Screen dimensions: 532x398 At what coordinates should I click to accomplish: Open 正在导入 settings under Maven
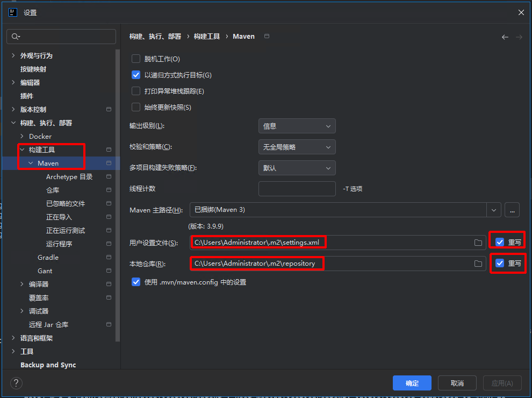coord(59,217)
